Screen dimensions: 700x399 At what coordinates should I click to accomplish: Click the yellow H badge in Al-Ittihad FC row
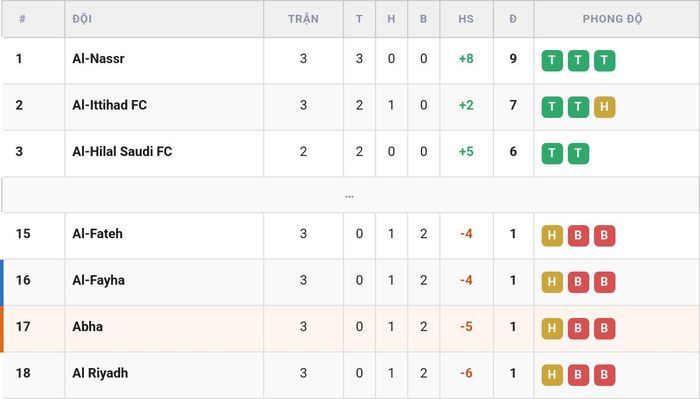[604, 107]
